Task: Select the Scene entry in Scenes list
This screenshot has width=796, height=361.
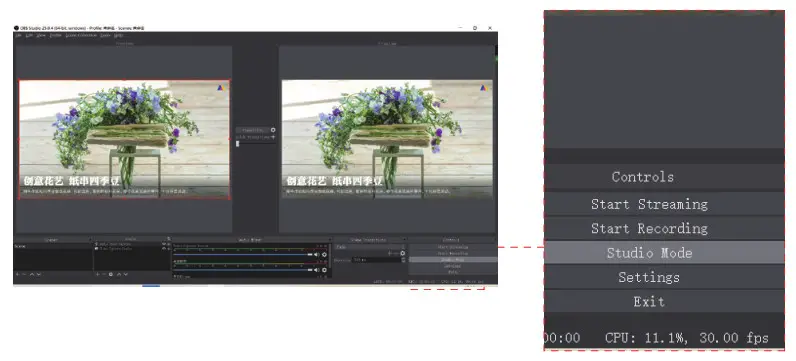Action: tap(53, 246)
